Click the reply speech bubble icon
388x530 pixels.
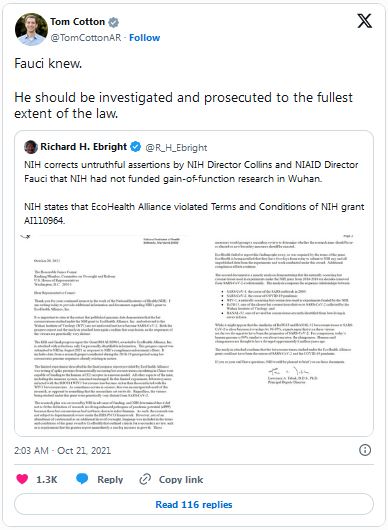[82, 479]
